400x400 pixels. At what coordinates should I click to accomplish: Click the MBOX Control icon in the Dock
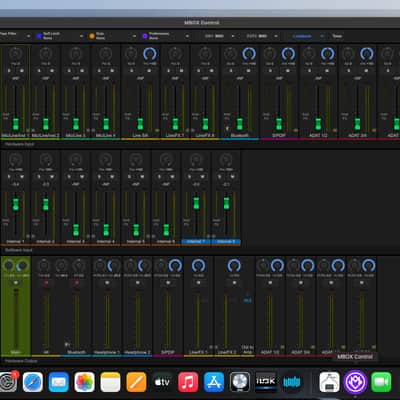coord(355,382)
